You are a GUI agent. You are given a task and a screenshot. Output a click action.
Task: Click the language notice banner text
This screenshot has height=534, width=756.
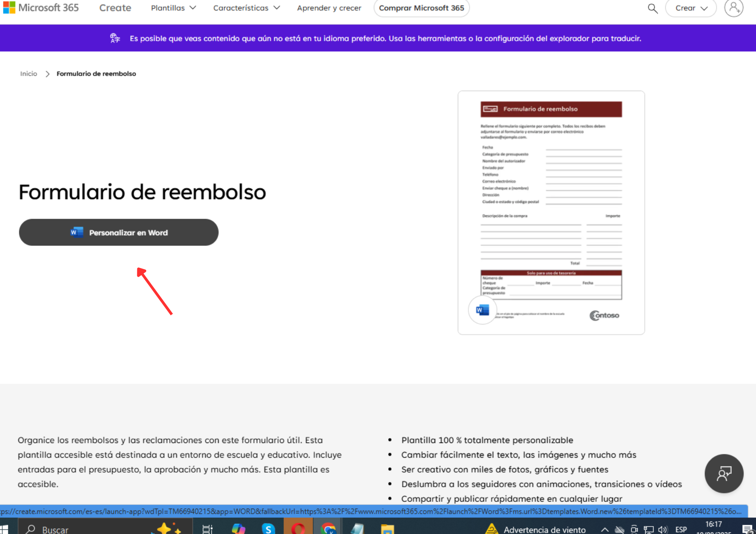click(x=385, y=38)
